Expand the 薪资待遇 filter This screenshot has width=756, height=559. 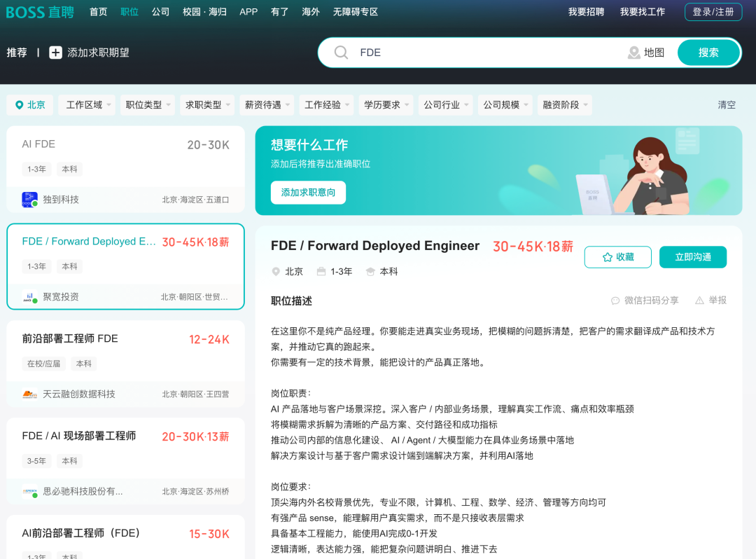click(266, 104)
